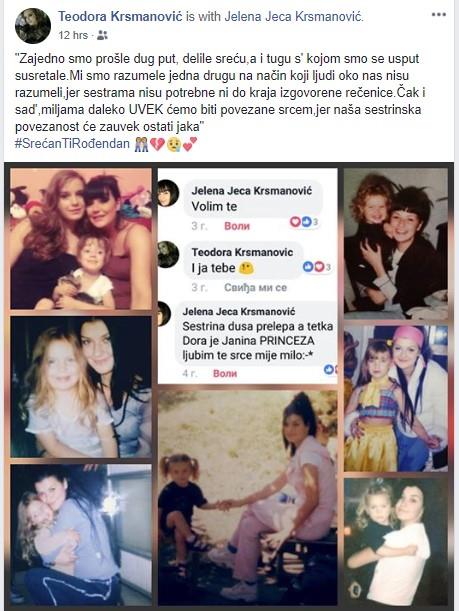Screen dimensions: 459x611
Task: Open the outdoor photo of the toddler holding hands
Action: [x=248, y=498]
